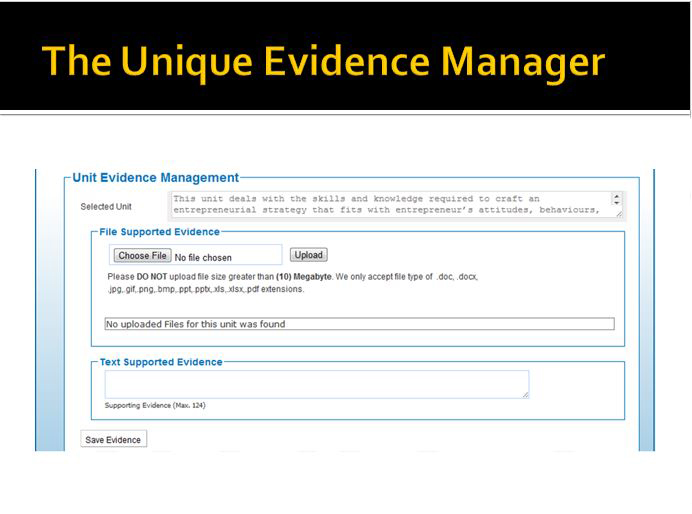Click the accepted file extensions list line

coord(206,289)
